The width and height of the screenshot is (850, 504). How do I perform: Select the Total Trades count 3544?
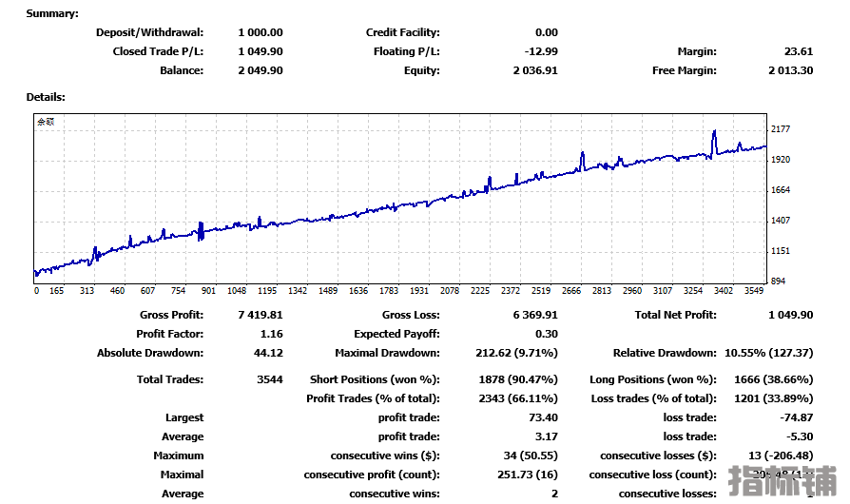pos(268,379)
